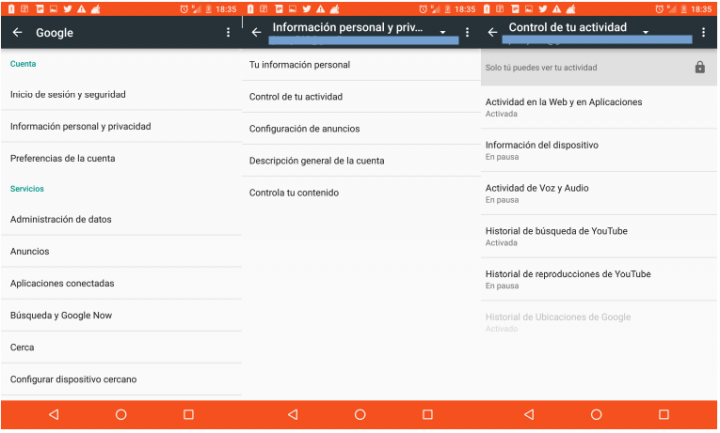Click lock icon beside Solo tú puedes ver
720x433 pixels.
point(700,67)
